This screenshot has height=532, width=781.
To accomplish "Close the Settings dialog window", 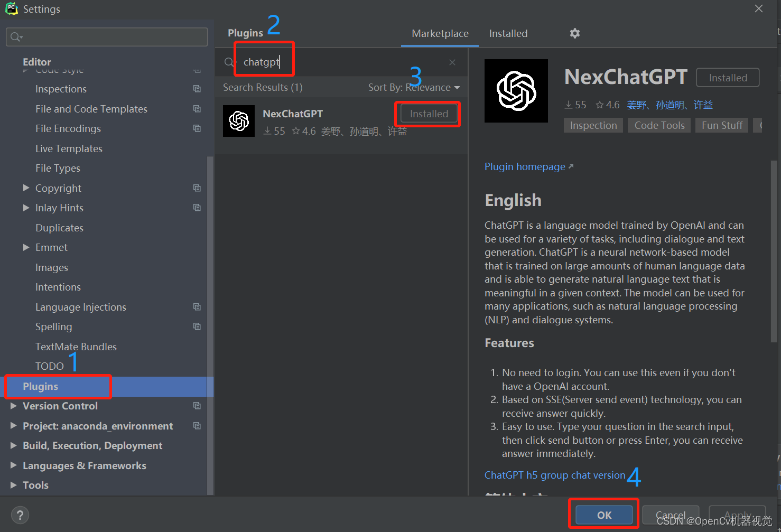I will pos(759,8).
